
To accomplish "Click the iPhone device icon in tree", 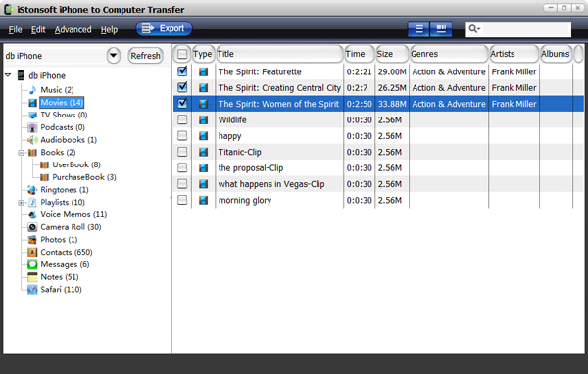I will [x=21, y=75].
